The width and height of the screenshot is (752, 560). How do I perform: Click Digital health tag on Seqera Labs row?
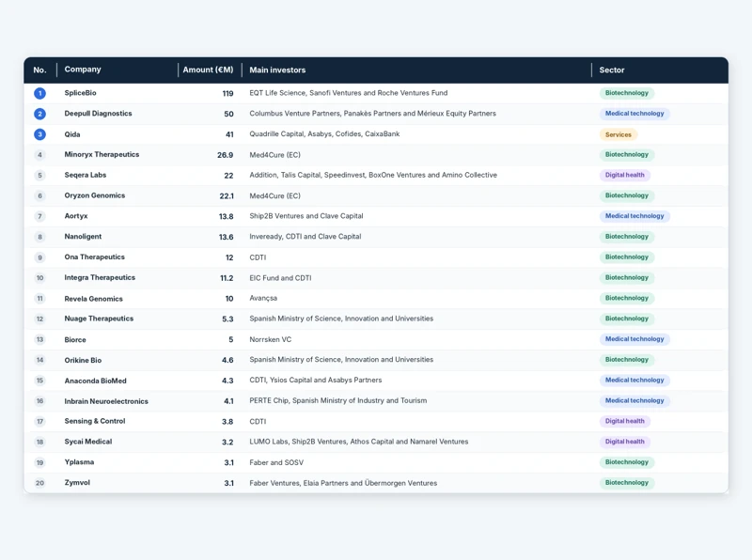624,175
